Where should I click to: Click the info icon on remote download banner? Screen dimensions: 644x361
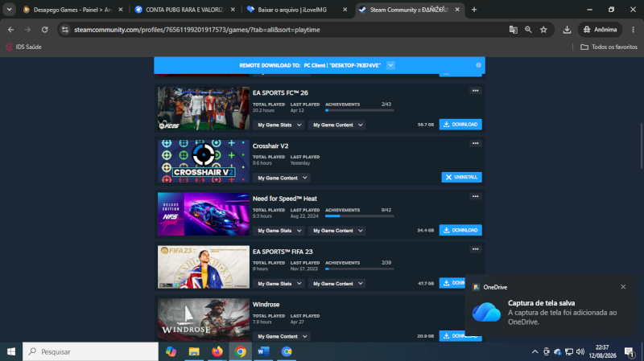(478, 65)
